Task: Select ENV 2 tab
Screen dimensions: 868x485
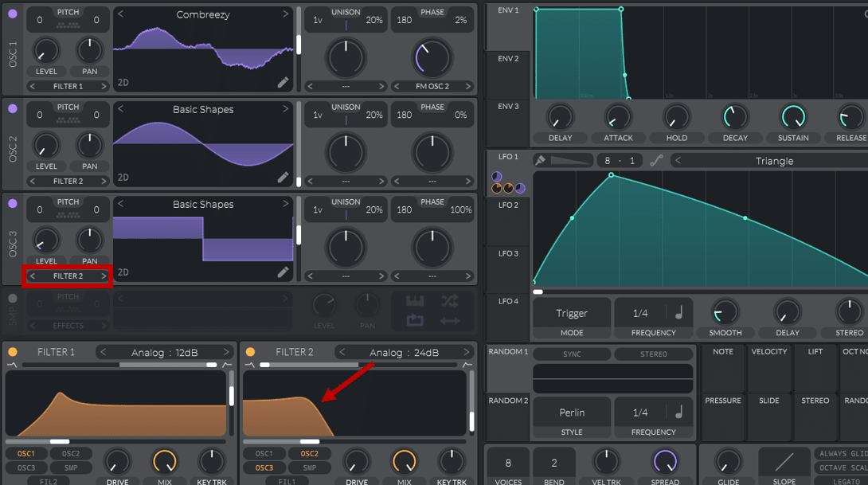Action: coord(507,75)
